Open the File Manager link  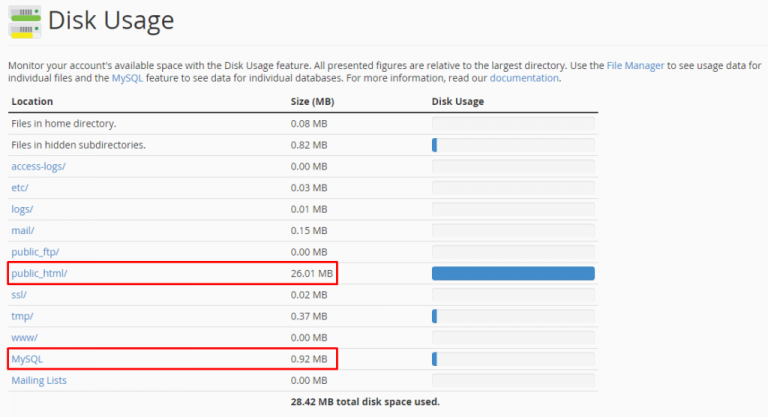(x=634, y=65)
